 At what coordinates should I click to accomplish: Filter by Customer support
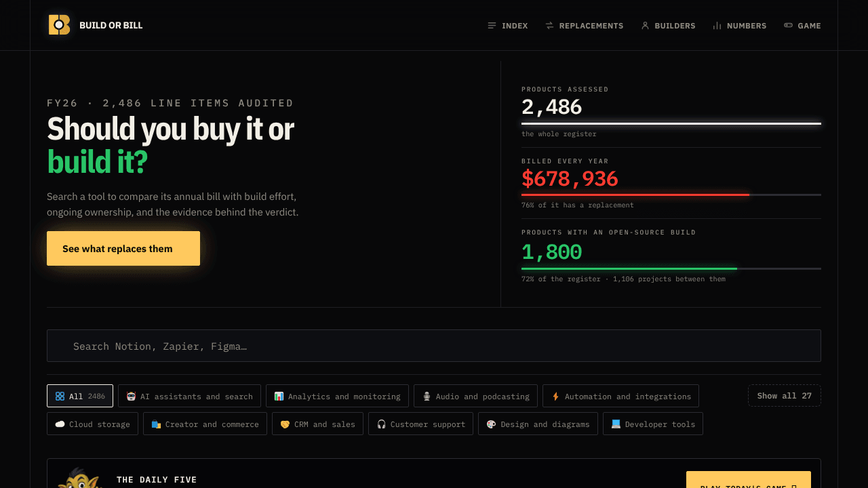(x=420, y=424)
